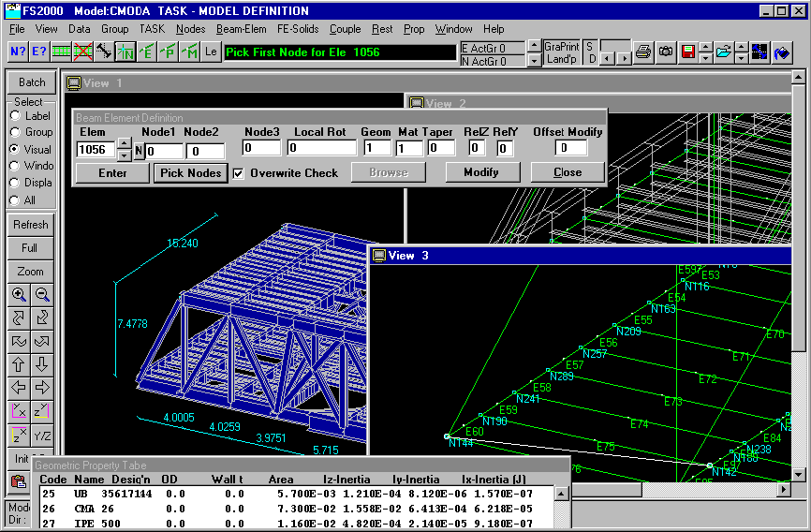Image resolution: width=811 pixels, height=532 pixels.
Task: Click the zoom out magnifier icon
Action: [x=42, y=294]
